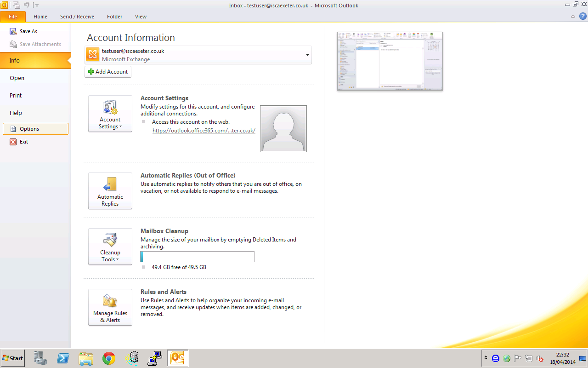Switch to the File tab

tap(13, 17)
